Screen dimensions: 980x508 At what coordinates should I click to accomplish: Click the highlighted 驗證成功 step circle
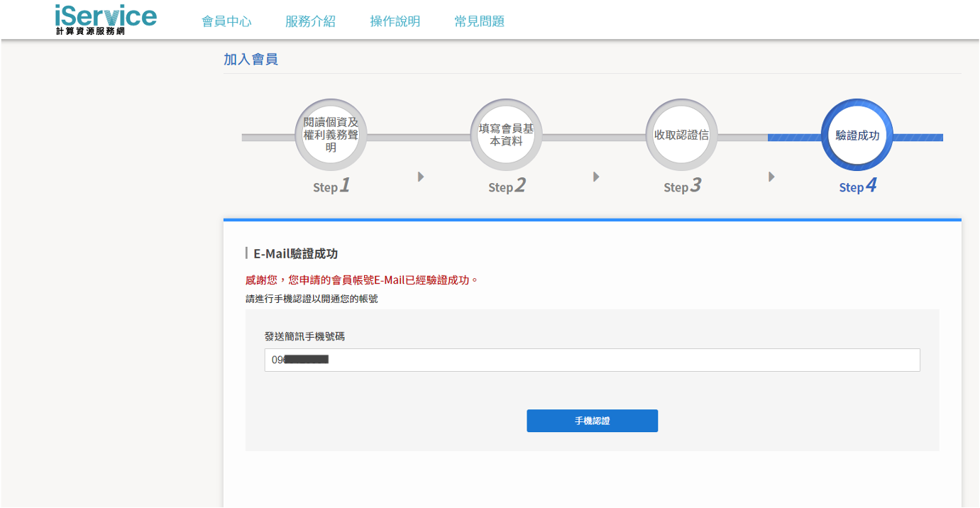point(857,135)
